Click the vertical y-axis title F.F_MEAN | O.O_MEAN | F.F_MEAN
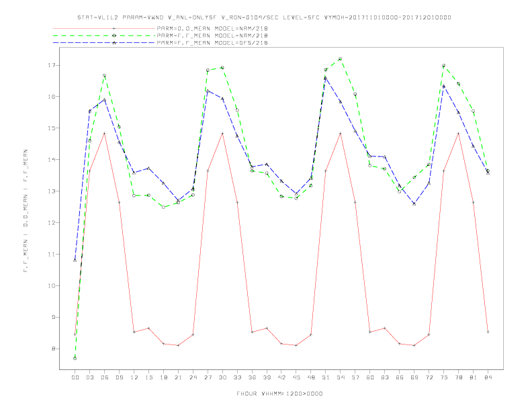Image resolution: width=532 pixels, height=411 pixels. 26,211
